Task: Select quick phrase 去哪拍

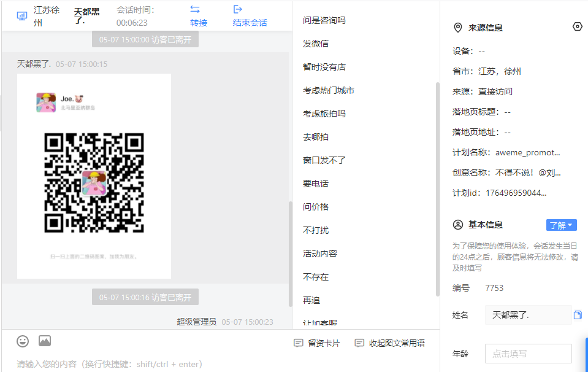Action: pos(316,137)
